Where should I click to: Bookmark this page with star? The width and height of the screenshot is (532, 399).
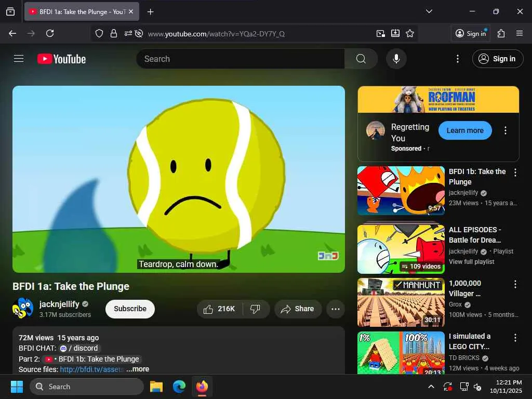[410, 33]
